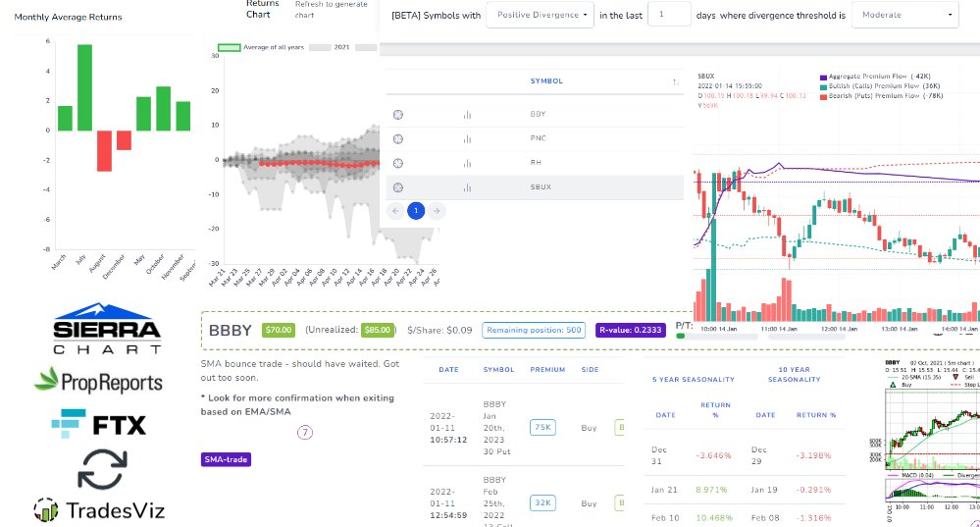Image resolution: width=980 pixels, height=527 pixels.
Task: Open bar chart icon for PNC
Action: click(x=467, y=138)
